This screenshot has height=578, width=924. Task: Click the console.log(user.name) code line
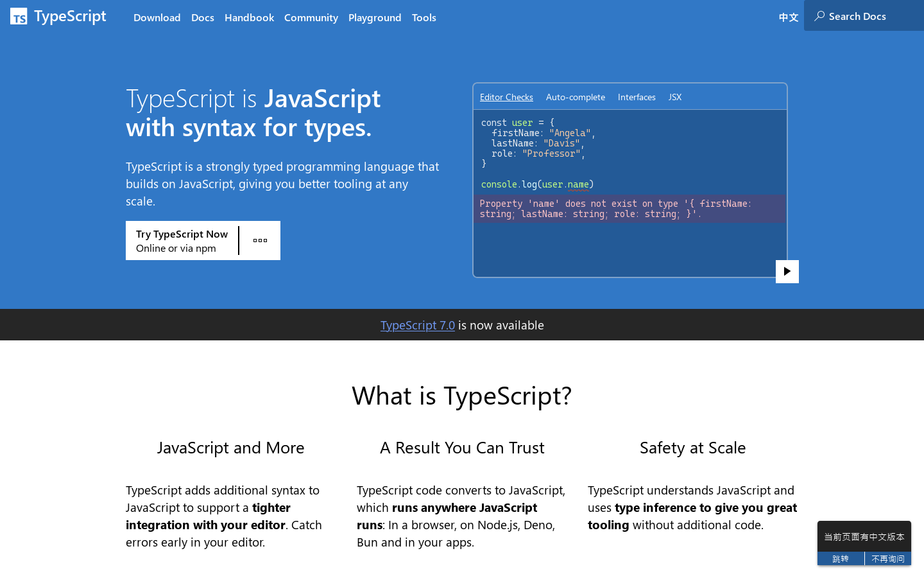click(x=538, y=184)
